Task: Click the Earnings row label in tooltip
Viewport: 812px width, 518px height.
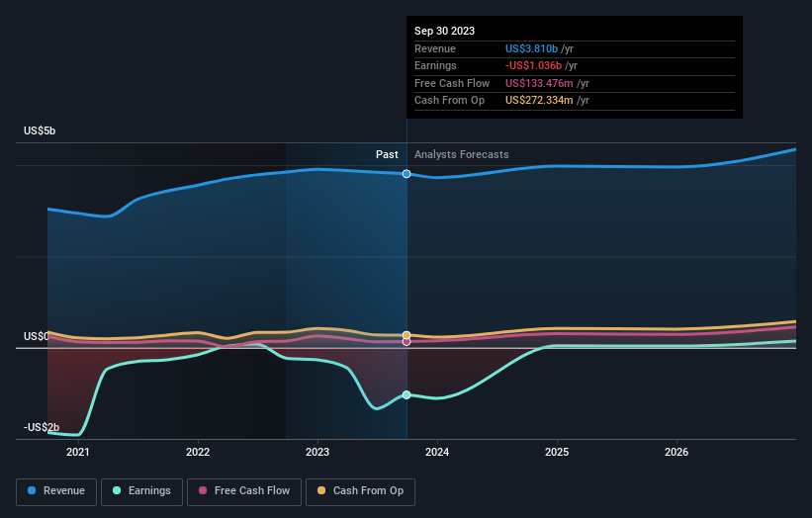Action: coord(435,65)
